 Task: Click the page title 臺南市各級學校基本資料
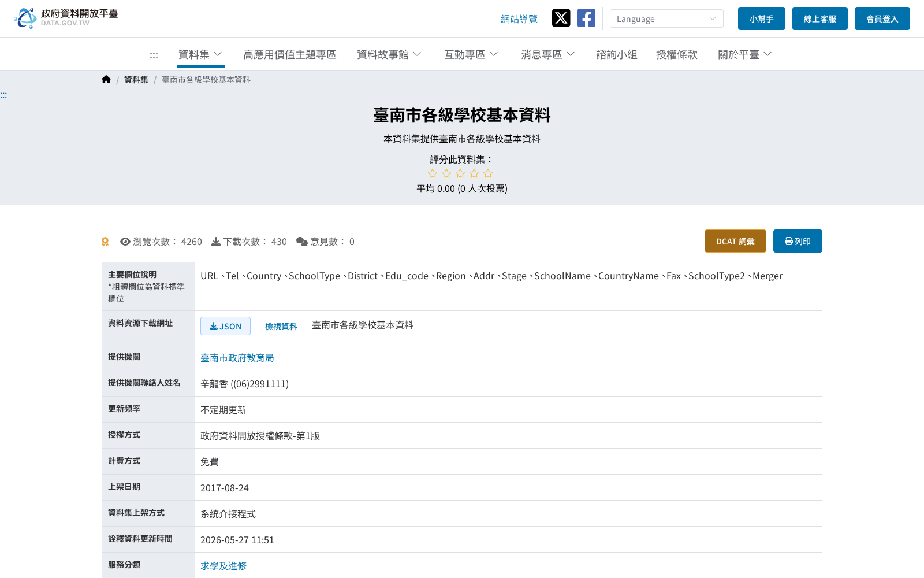(462, 115)
